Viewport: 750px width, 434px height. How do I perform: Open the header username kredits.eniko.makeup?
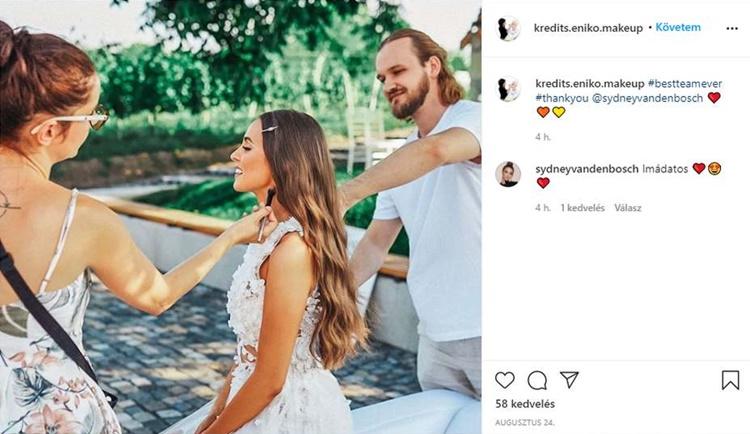click(589, 28)
